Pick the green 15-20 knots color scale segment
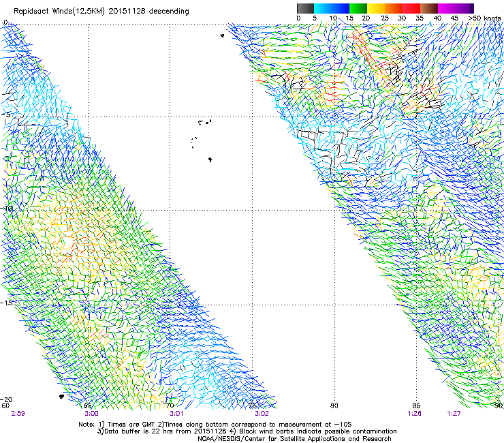 coord(358,8)
